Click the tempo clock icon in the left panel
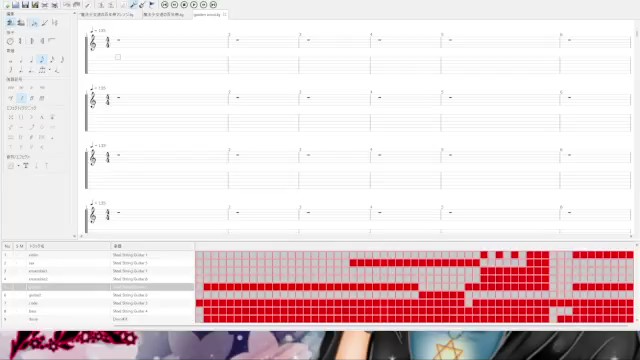Image resolution: width=640 pixels, height=360 pixels. coord(10,41)
